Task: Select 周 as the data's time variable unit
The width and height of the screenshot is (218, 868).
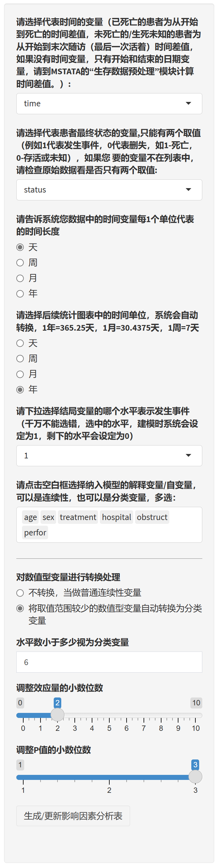Action: point(20,262)
